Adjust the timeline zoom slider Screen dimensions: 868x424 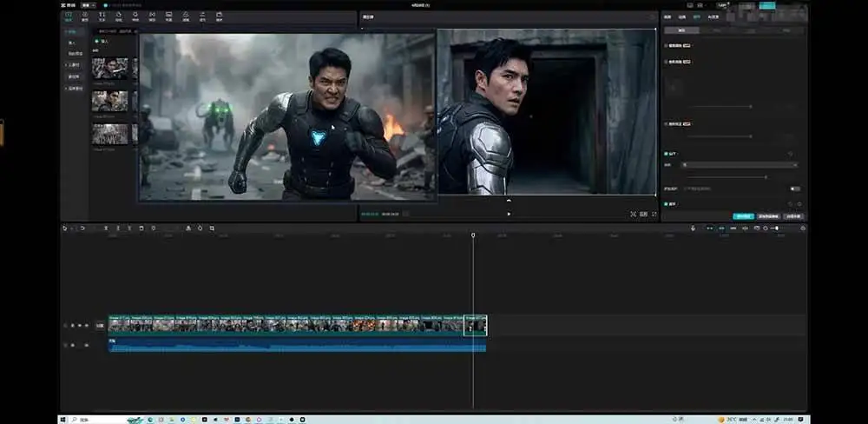(777, 228)
